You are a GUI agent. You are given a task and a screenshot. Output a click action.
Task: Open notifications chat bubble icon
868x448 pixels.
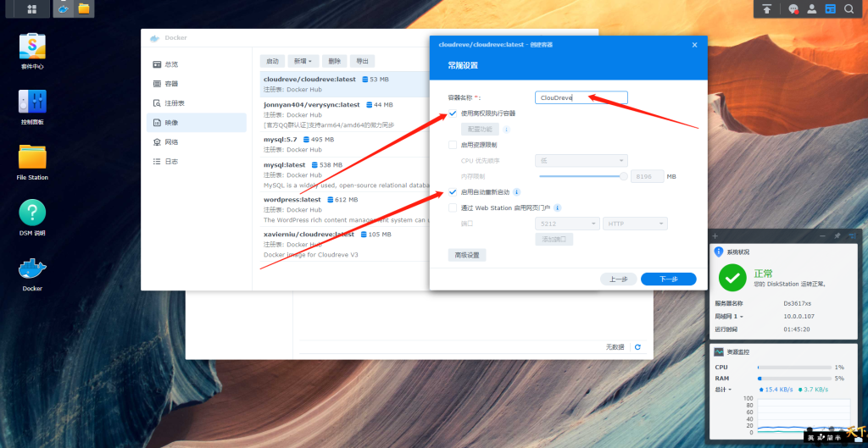tap(793, 8)
